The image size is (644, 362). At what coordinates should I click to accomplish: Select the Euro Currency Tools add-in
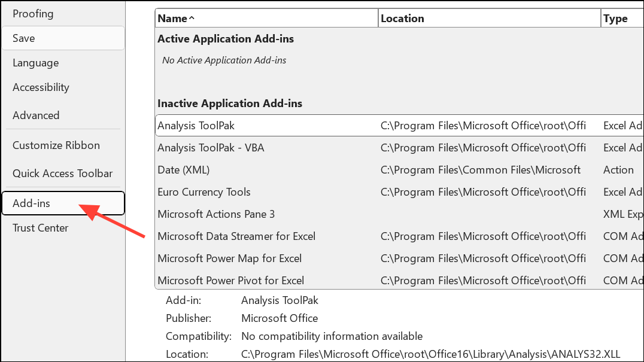click(x=203, y=191)
